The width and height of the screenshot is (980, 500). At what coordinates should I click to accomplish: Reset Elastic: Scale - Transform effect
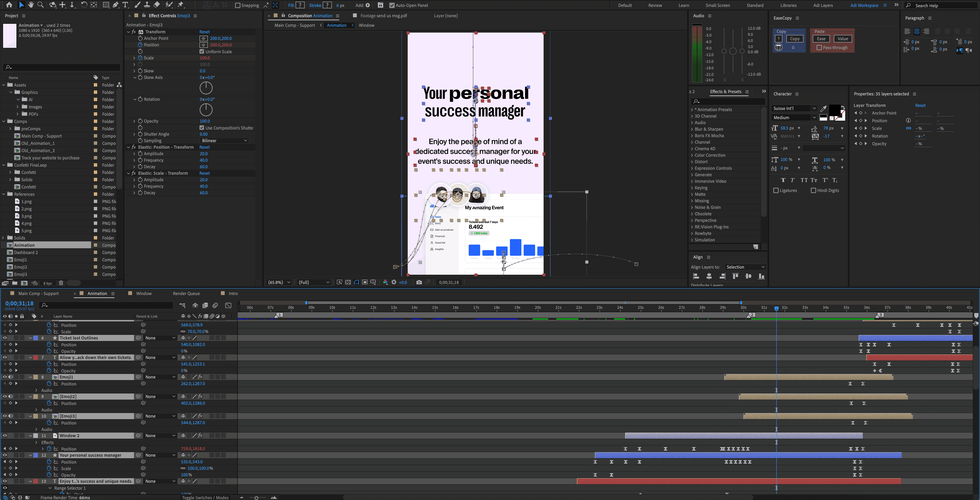[x=204, y=173]
